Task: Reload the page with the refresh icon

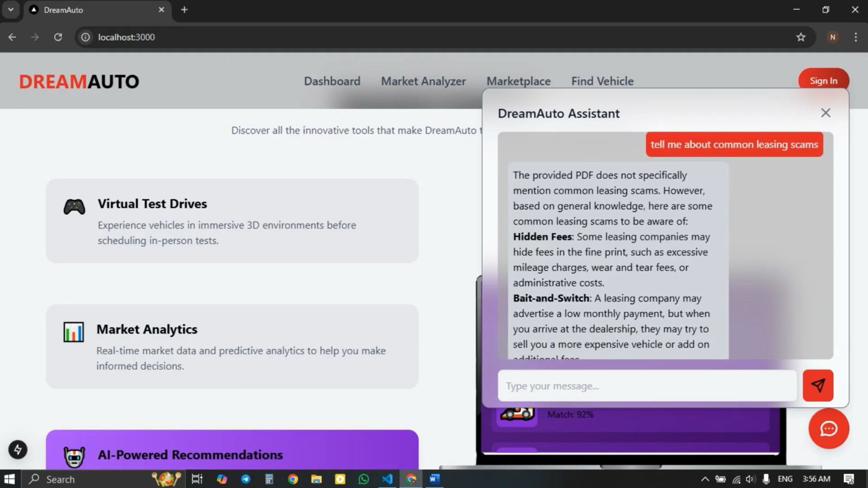Action: pos(58,37)
